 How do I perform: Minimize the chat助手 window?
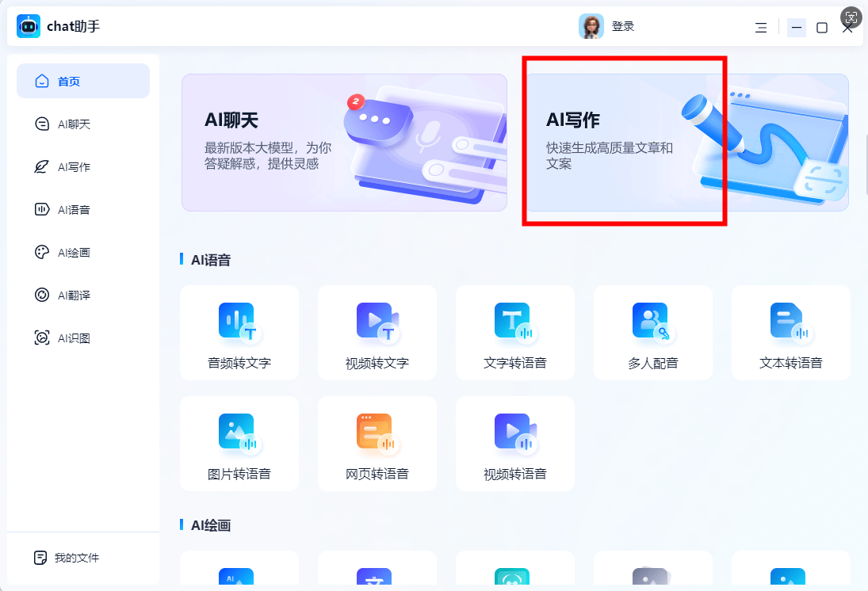[797, 27]
